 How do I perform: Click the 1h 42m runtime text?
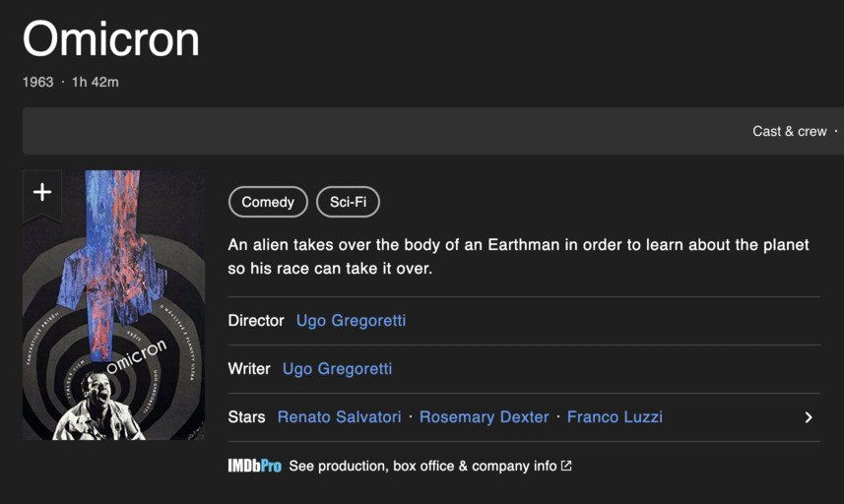(96, 82)
